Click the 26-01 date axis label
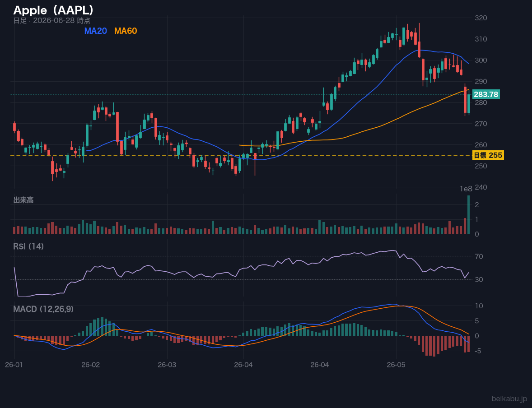This screenshot has height=408, width=532. pos(14,365)
